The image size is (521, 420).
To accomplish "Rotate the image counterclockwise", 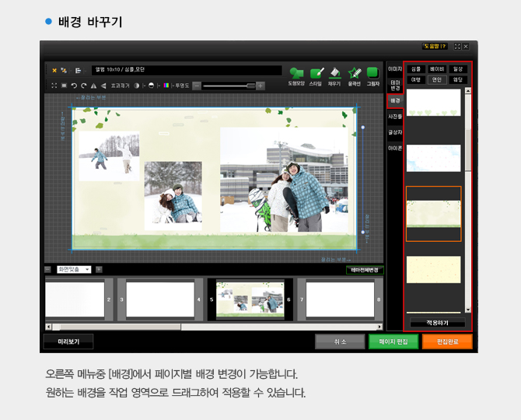I will coord(74,86).
